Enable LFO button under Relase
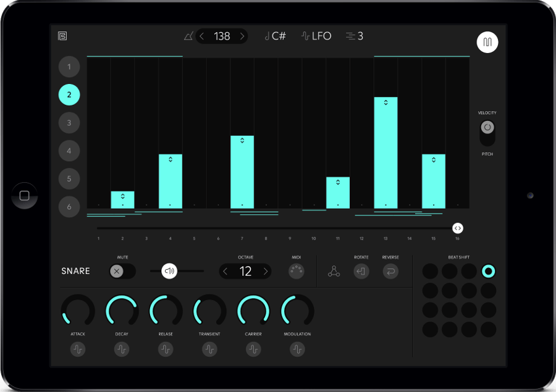The height and width of the screenshot is (392, 556). pos(166,349)
